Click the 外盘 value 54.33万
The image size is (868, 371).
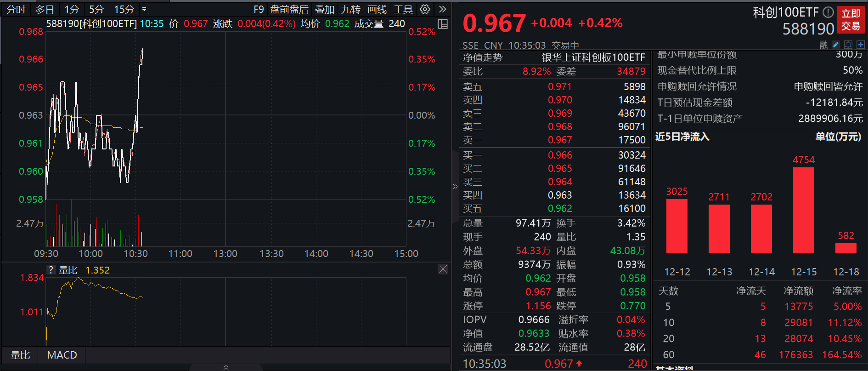[x=533, y=251]
